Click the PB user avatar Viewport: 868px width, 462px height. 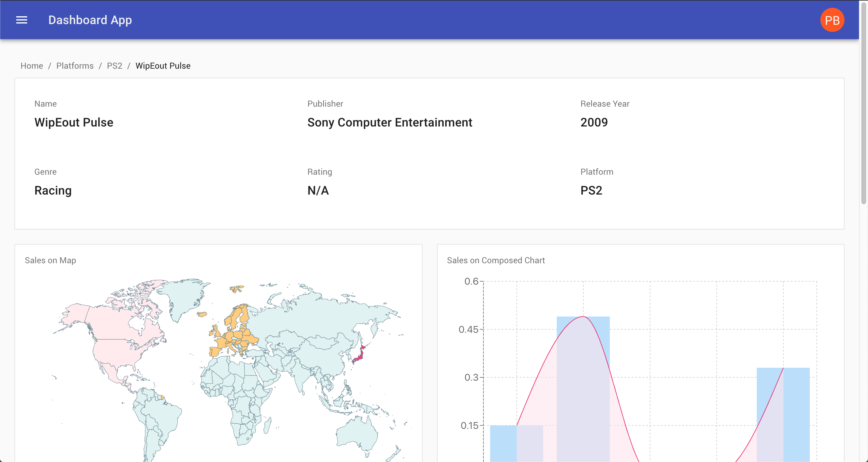[x=832, y=20]
